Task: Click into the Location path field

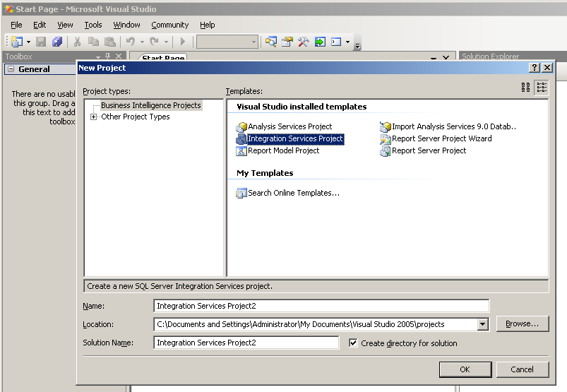Action: click(x=316, y=324)
